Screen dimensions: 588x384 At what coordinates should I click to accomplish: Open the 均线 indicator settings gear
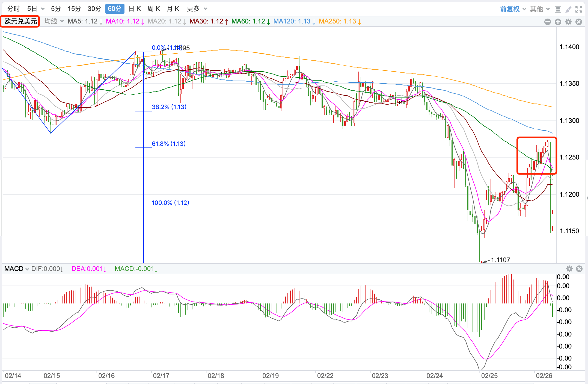coord(568,22)
